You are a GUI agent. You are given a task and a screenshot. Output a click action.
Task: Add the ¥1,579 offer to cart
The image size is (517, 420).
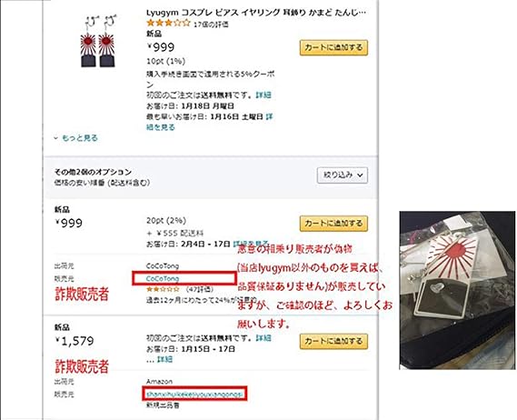click(x=333, y=341)
